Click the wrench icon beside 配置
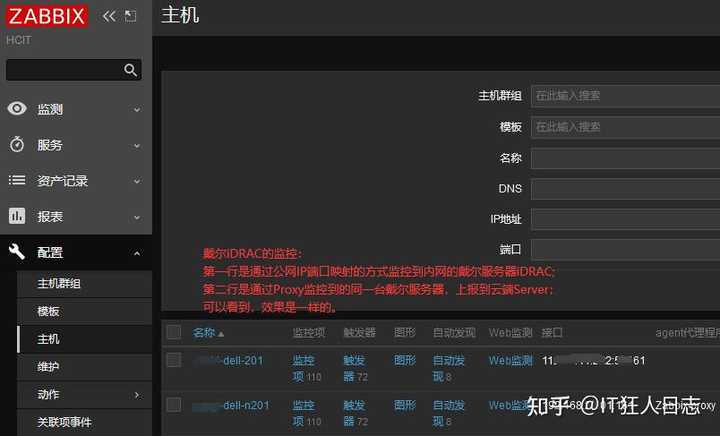This screenshot has width=720, height=436. [x=17, y=252]
